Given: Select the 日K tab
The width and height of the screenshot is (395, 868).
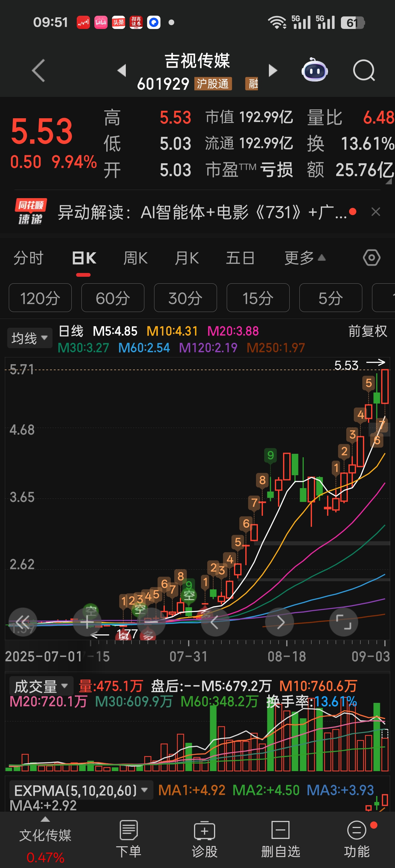Looking at the screenshot, I should click(84, 258).
